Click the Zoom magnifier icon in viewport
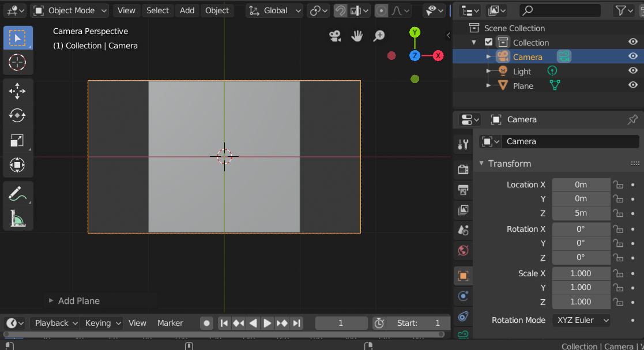 pyautogui.click(x=379, y=36)
